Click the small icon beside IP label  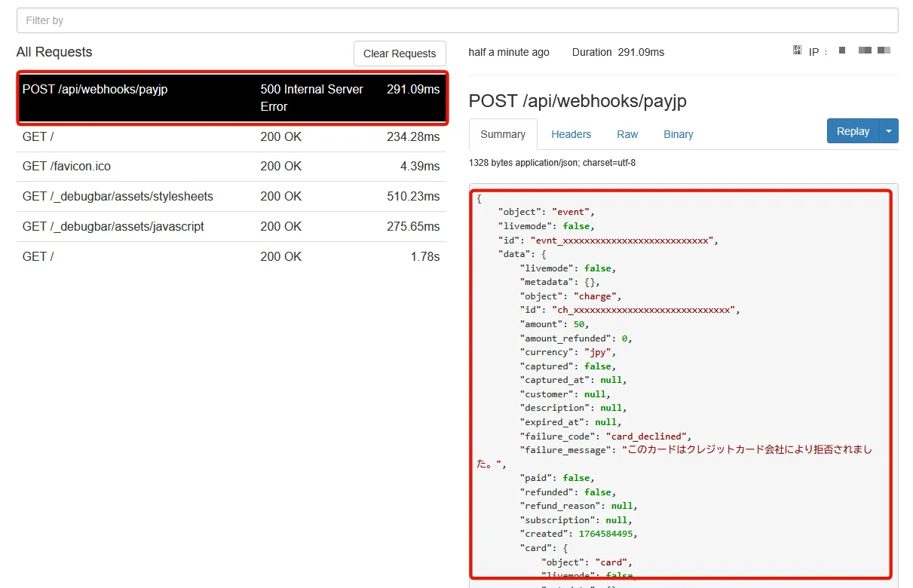pos(797,51)
